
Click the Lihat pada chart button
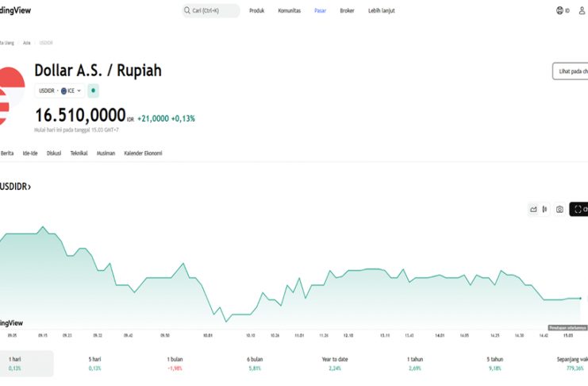pos(570,71)
